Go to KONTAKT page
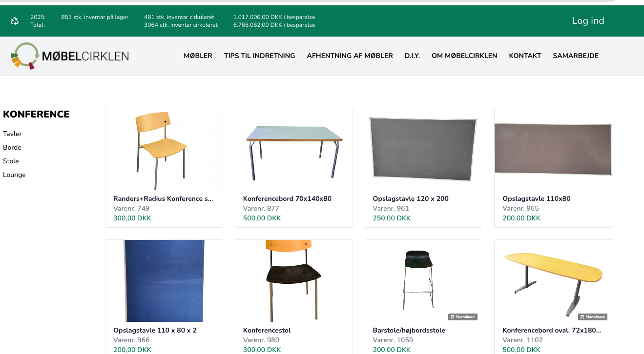This screenshot has width=644, height=354. pyautogui.click(x=525, y=56)
